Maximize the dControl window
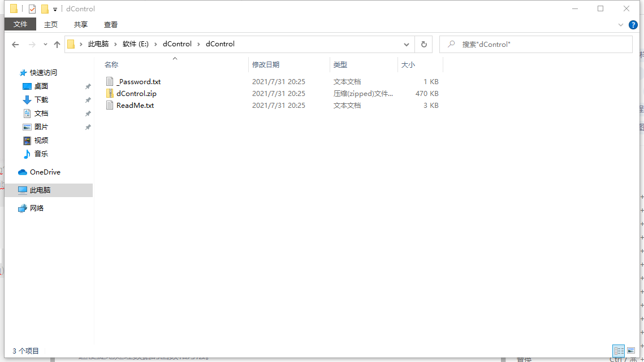The image size is (644, 362). (600, 8)
